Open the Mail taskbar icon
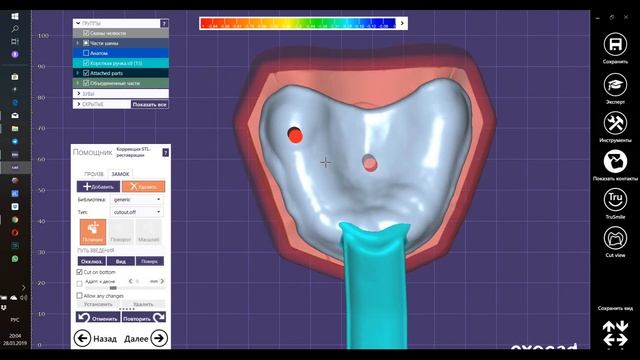640x360 pixels. (x=15, y=116)
